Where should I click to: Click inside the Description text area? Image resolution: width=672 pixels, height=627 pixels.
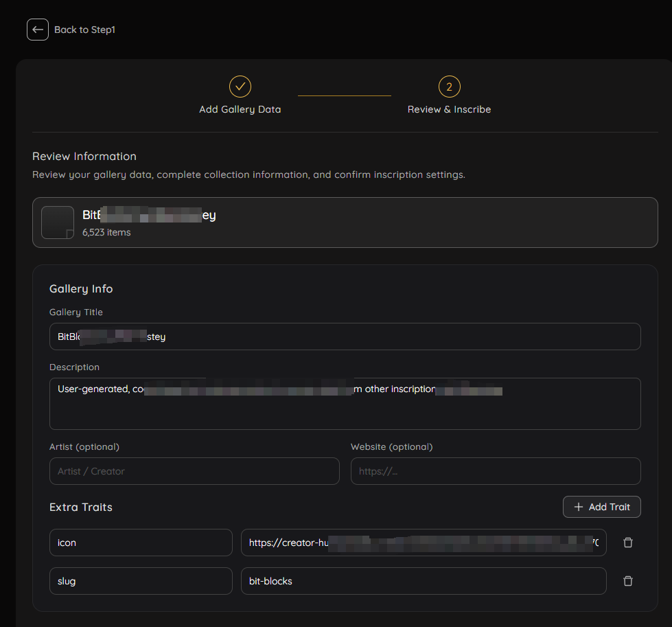point(345,410)
